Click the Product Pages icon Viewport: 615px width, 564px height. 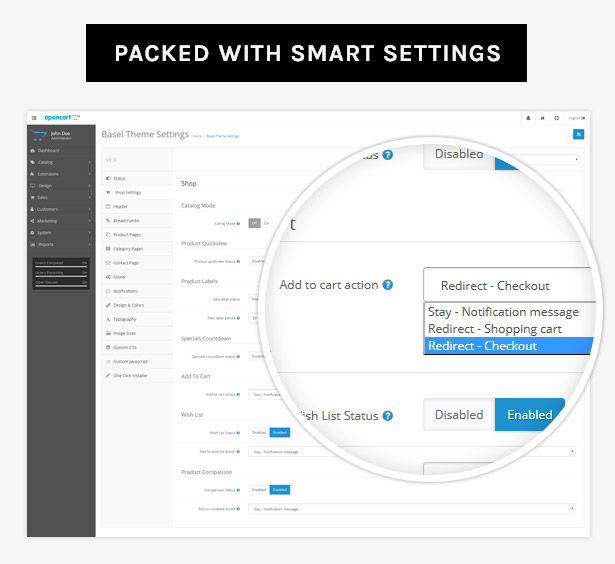(x=108, y=235)
